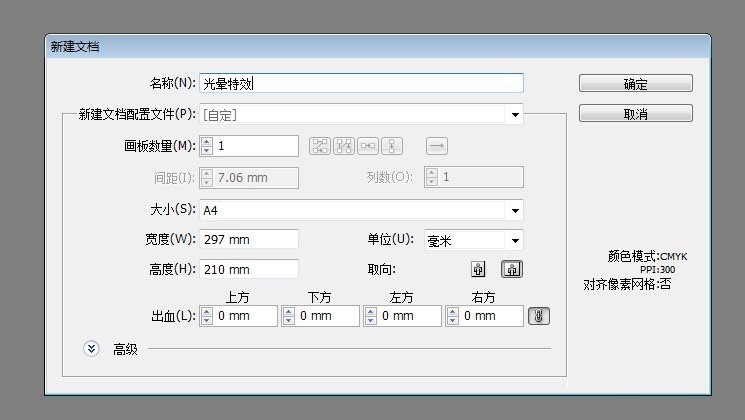This screenshot has height=420, width=745.
Task: Adjust the 上方 top bleed stepper arrows
Action: 207,316
